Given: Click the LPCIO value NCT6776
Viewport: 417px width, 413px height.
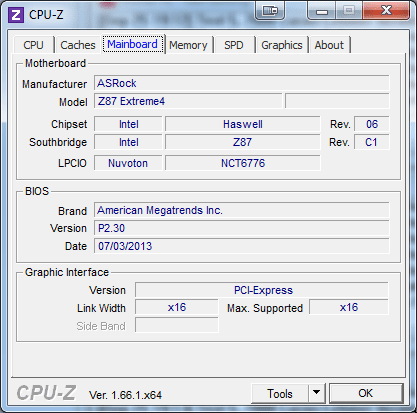Looking at the screenshot, I should 243,163.
